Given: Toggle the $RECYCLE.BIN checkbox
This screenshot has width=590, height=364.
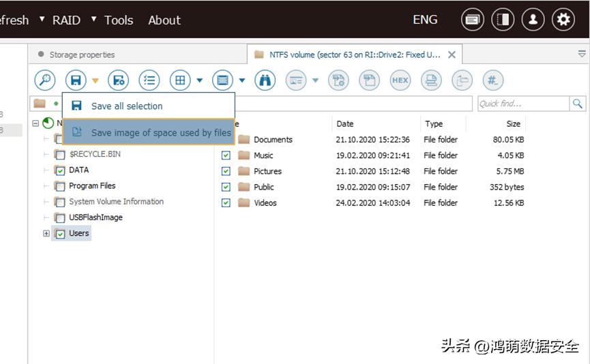Looking at the screenshot, I should click(60, 154).
